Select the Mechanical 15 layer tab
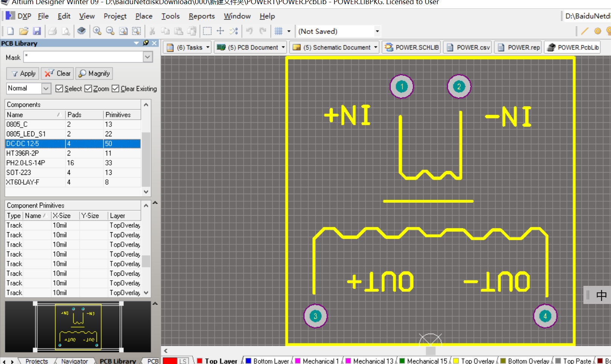 (423, 361)
